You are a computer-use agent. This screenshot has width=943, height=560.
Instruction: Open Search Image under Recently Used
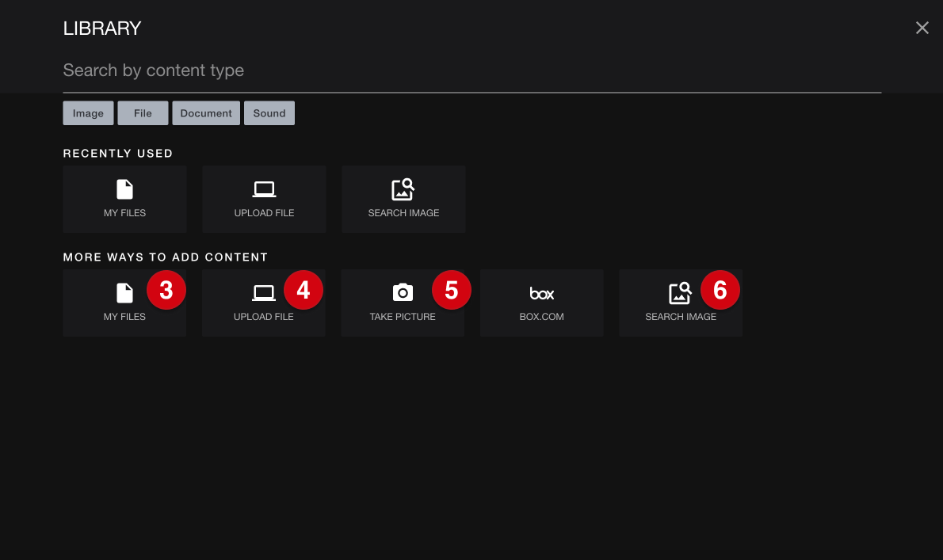403,199
